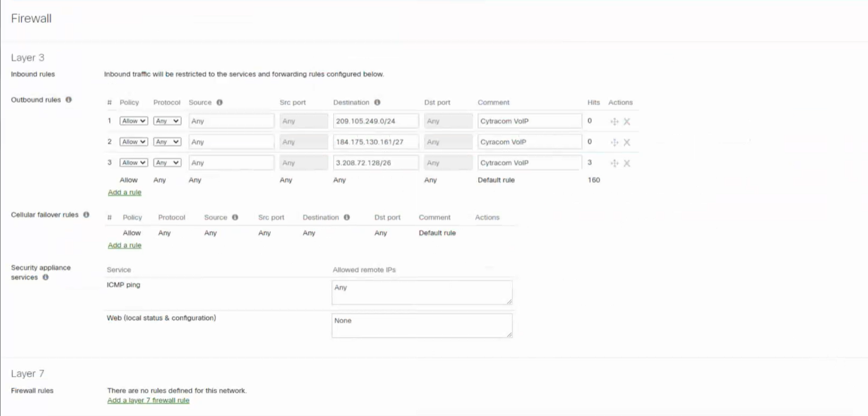Open the Policy dropdown for outbound rule 3
The width and height of the screenshot is (868, 416).
(x=133, y=162)
